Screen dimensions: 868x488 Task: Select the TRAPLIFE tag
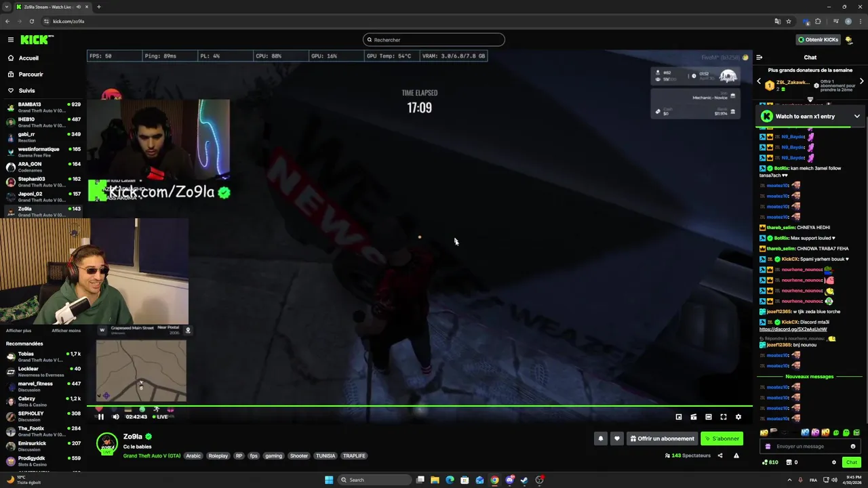(x=354, y=456)
